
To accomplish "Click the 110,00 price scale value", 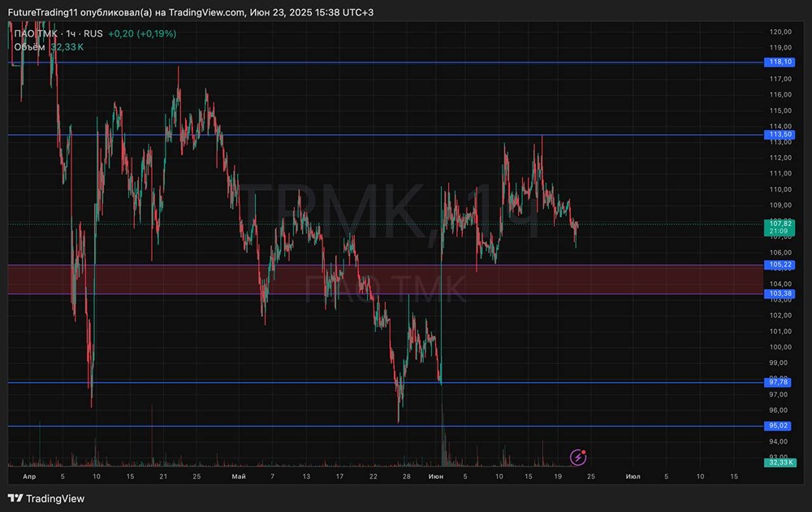I will point(780,189).
